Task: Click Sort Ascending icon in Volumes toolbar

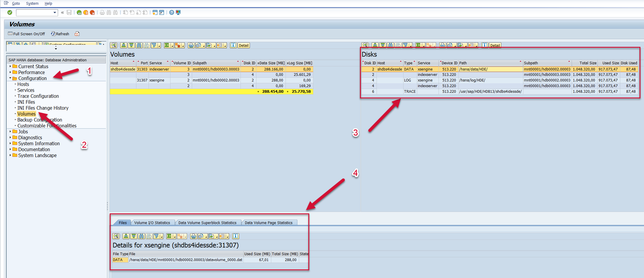Action: [124, 45]
